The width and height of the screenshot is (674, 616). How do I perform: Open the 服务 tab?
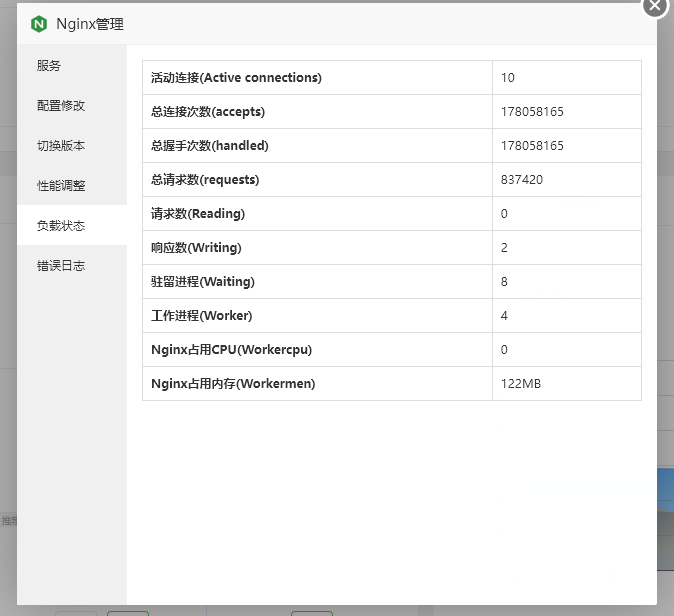[x=72, y=65]
